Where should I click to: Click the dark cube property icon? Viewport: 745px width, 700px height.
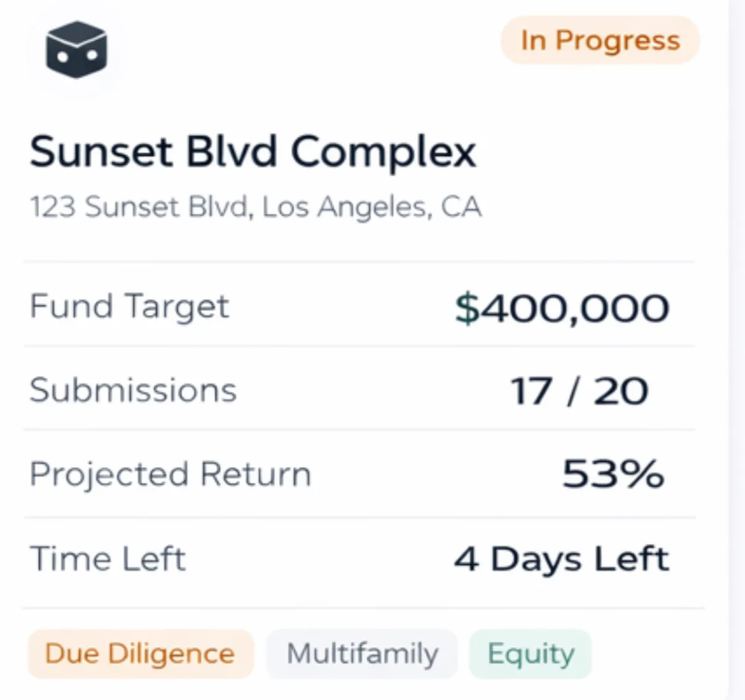pos(76,50)
